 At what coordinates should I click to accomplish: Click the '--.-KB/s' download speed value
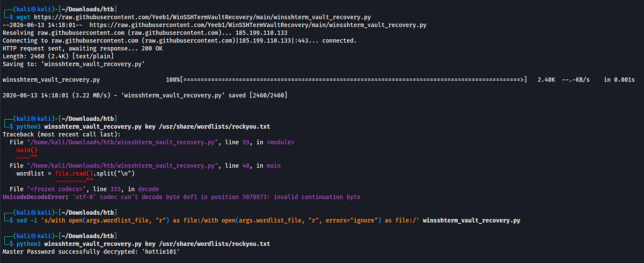[575, 79]
